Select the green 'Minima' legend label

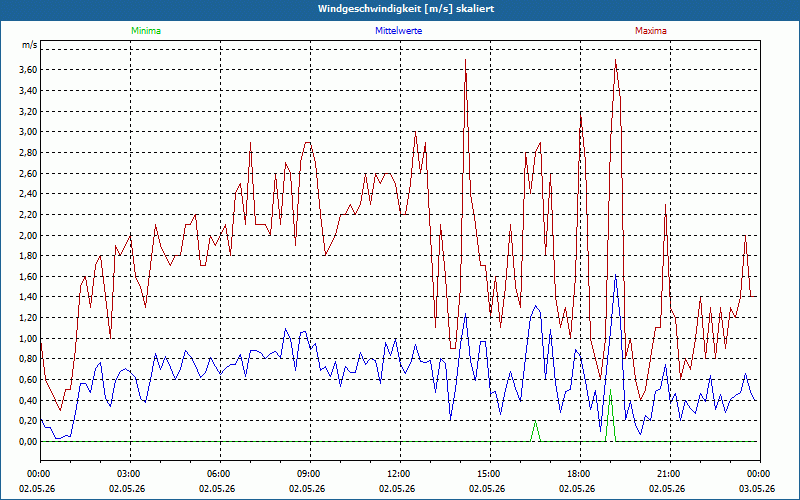click(146, 31)
